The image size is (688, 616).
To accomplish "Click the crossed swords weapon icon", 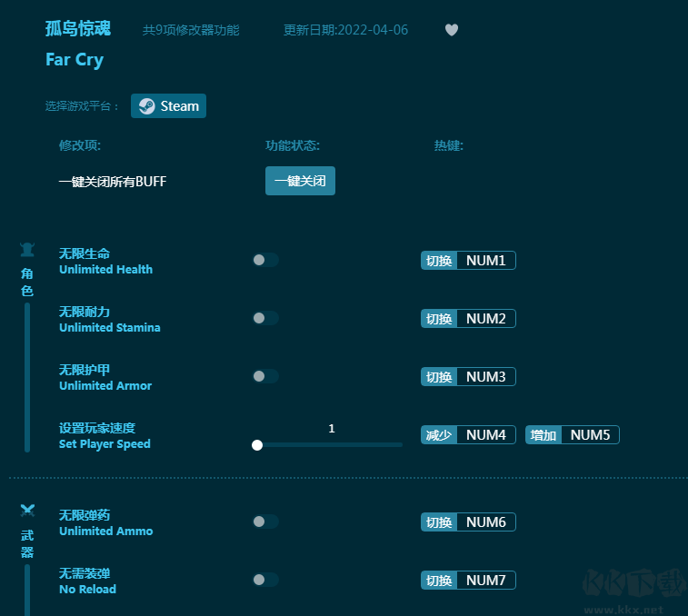I will point(27,511).
